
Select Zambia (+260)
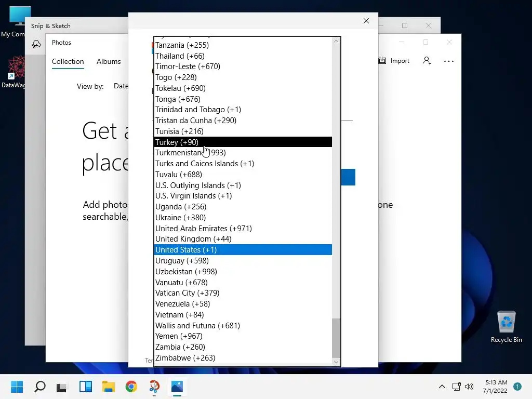tap(243, 347)
